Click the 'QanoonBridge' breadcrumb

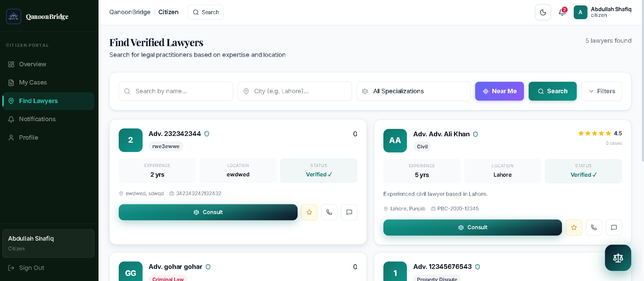[130, 12]
